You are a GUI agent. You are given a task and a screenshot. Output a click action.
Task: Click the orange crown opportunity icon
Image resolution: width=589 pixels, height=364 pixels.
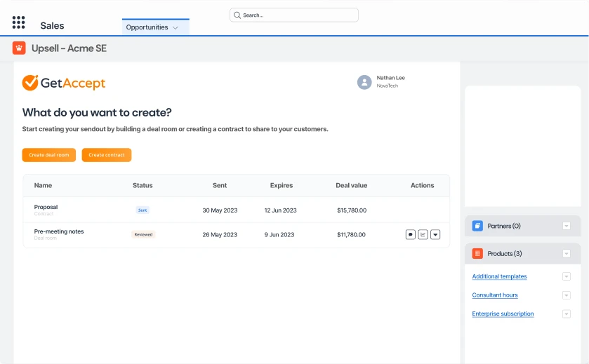[x=19, y=48]
